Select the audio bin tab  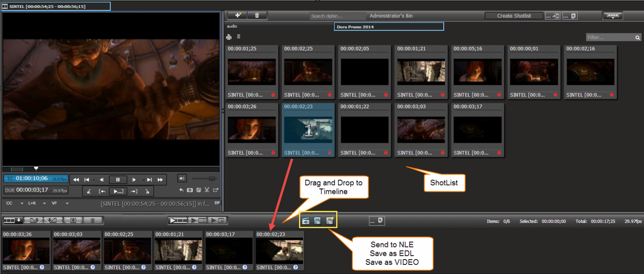(232, 26)
